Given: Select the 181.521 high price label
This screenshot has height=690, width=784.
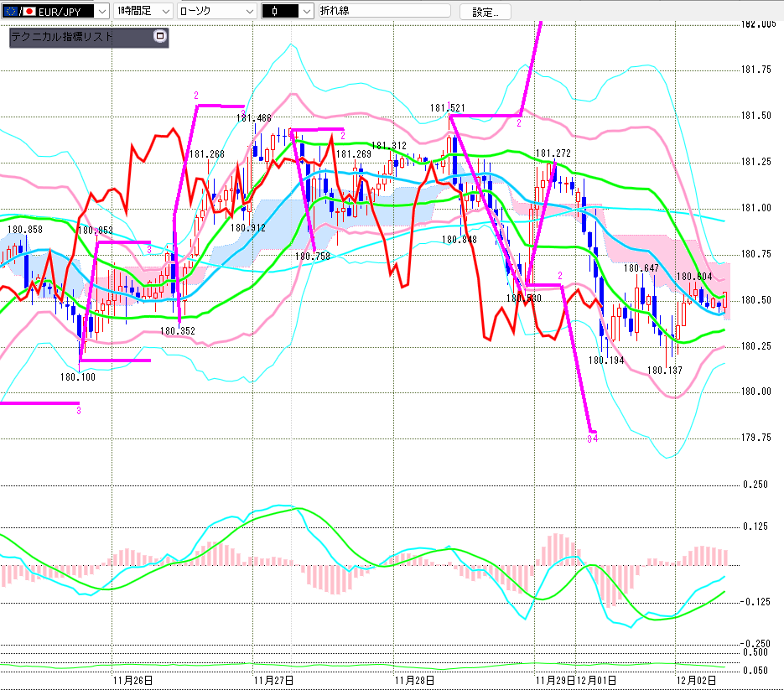Looking at the screenshot, I should click(x=448, y=108).
